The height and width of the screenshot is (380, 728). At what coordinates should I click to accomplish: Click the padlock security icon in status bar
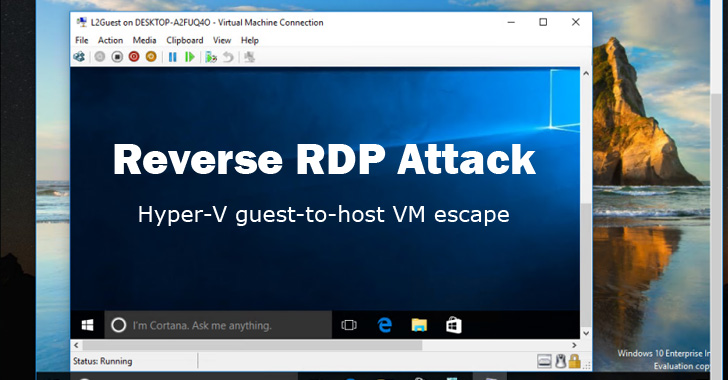click(575, 361)
